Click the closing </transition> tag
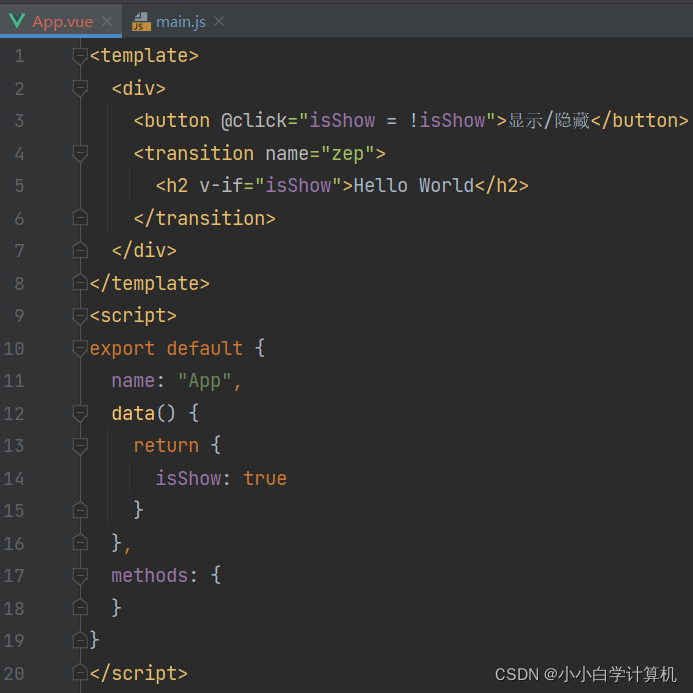 point(205,218)
